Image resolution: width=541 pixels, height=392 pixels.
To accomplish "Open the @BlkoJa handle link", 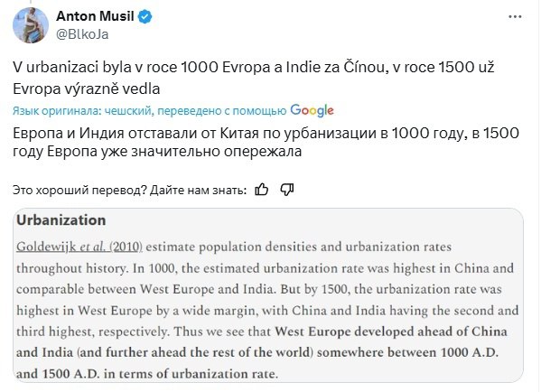I will click(x=82, y=34).
